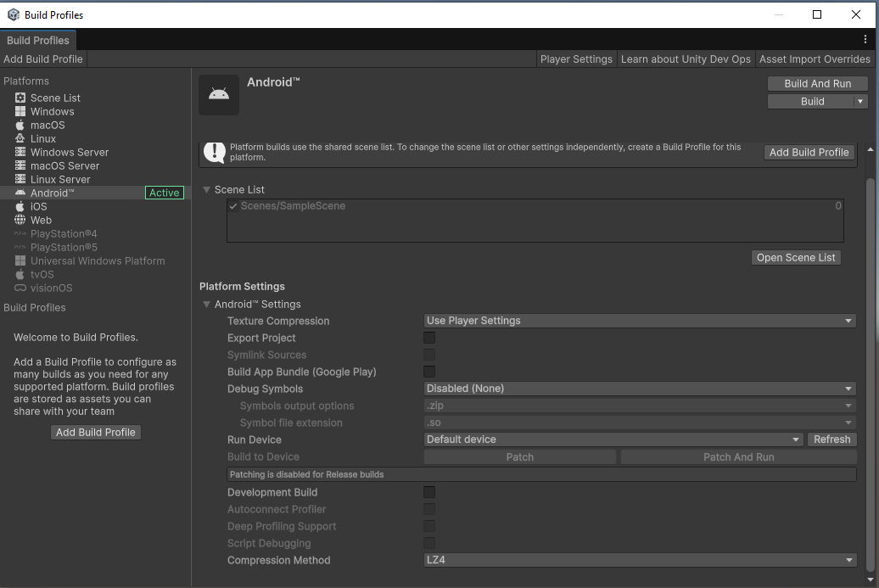This screenshot has height=588, width=879.
Task: Click the Scene List grid icon
Action: click(20, 98)
